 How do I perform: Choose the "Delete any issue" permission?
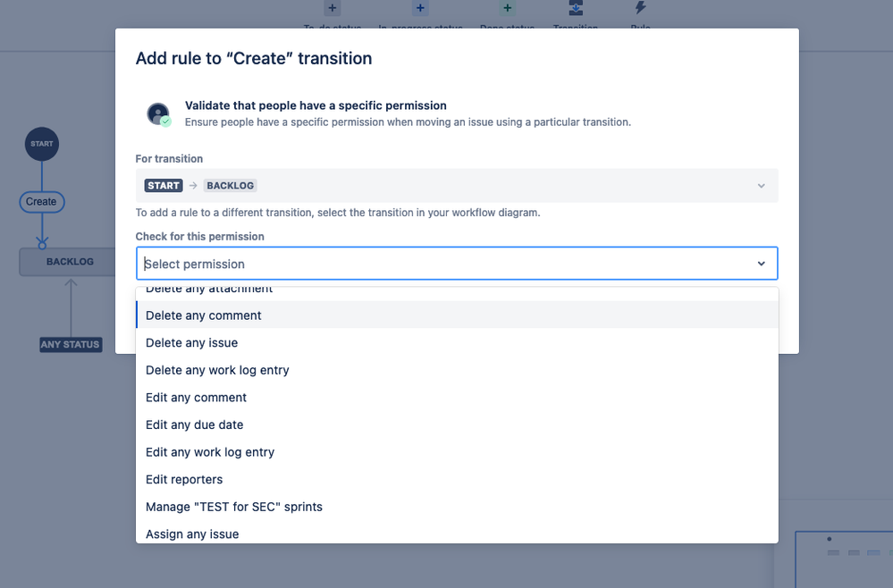457,342
